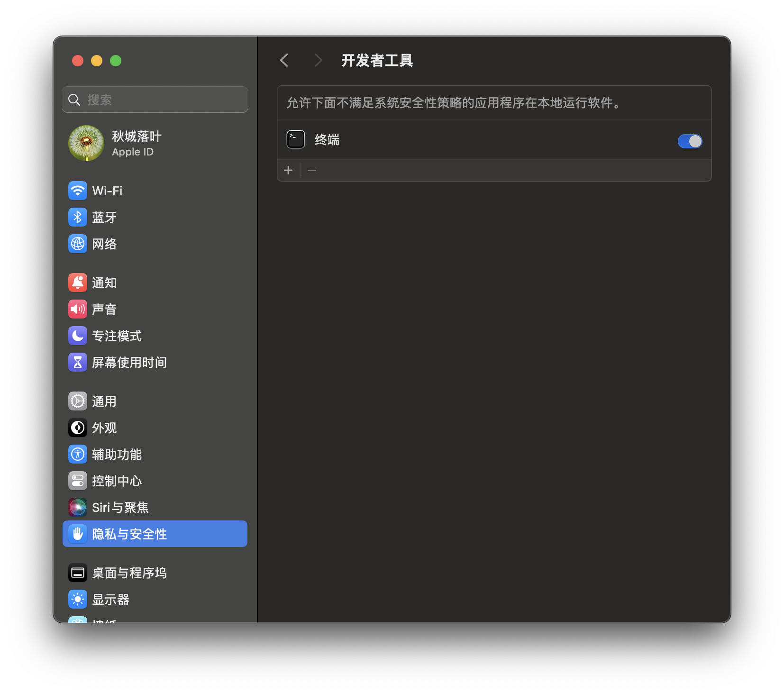Toggle off the 终端 developer tools switch
Image resolution: width=784 pixels, height=693 pixels.
tap(690, 141)
